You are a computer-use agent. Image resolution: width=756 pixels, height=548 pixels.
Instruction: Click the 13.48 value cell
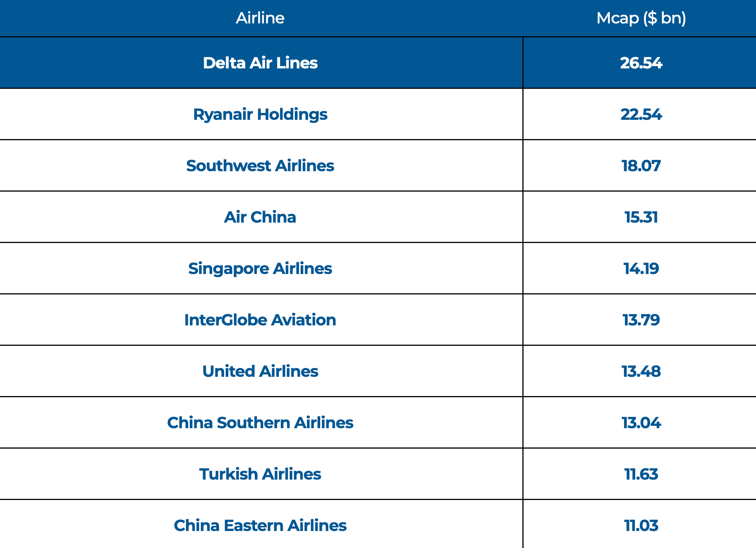[641, 371]
